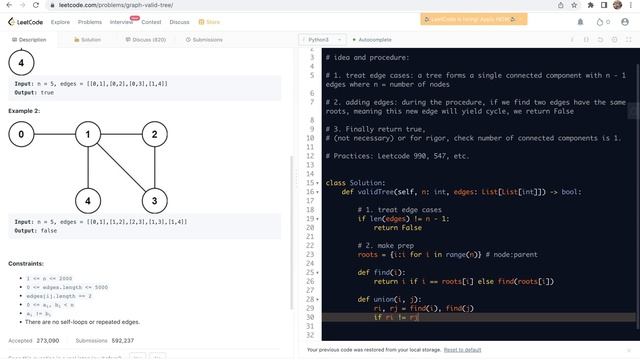Click the '# idea and procedure:' comment
The height and width of the screenshot is (360, 640).
coord(367,57)
